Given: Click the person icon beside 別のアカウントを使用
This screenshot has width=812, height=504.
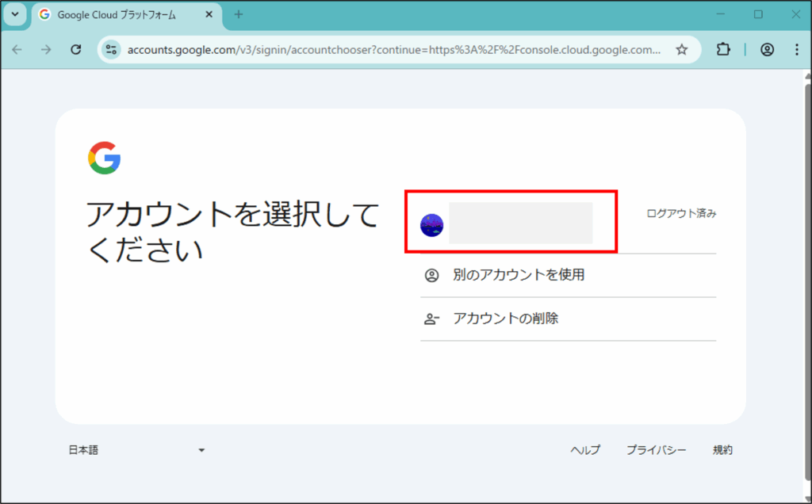Looking at the screenshot, I should [431, 275].
